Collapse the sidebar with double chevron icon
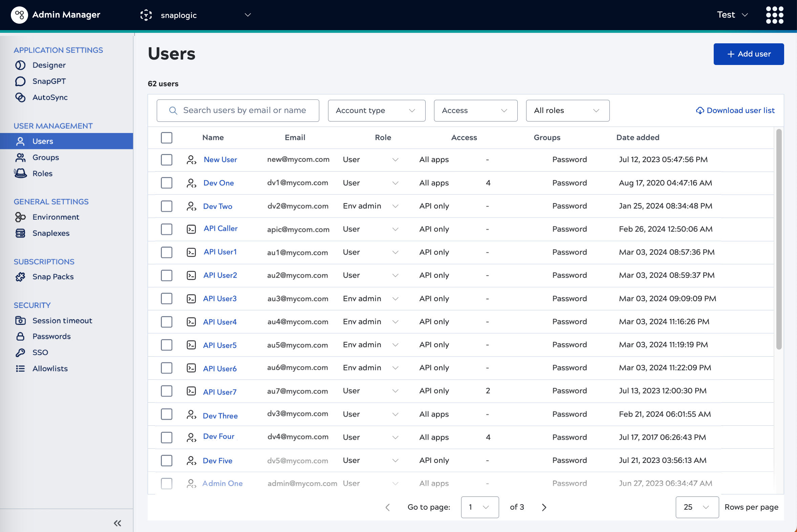This screenshot has height=532, width=797. click(117, 523)
